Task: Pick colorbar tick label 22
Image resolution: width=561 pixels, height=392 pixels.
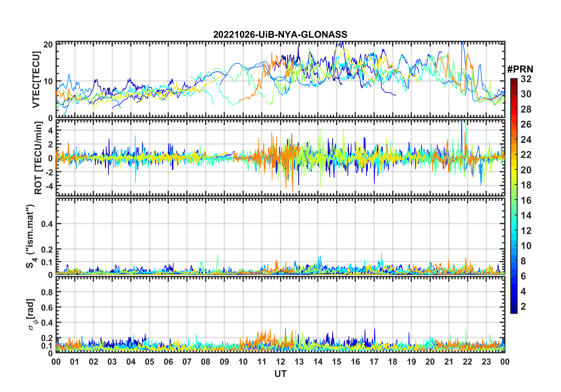Action: [x=526, y=155]
